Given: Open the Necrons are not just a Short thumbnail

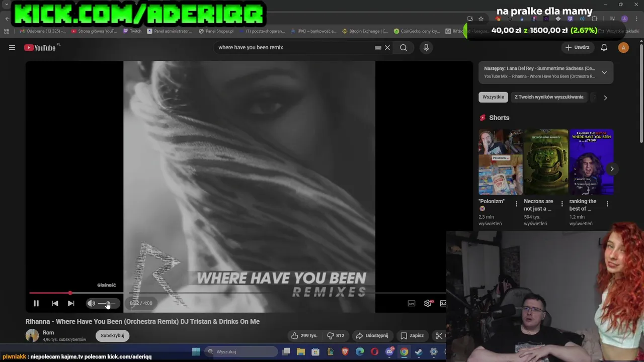Looking at the screenshot, I should coord(546,162).
